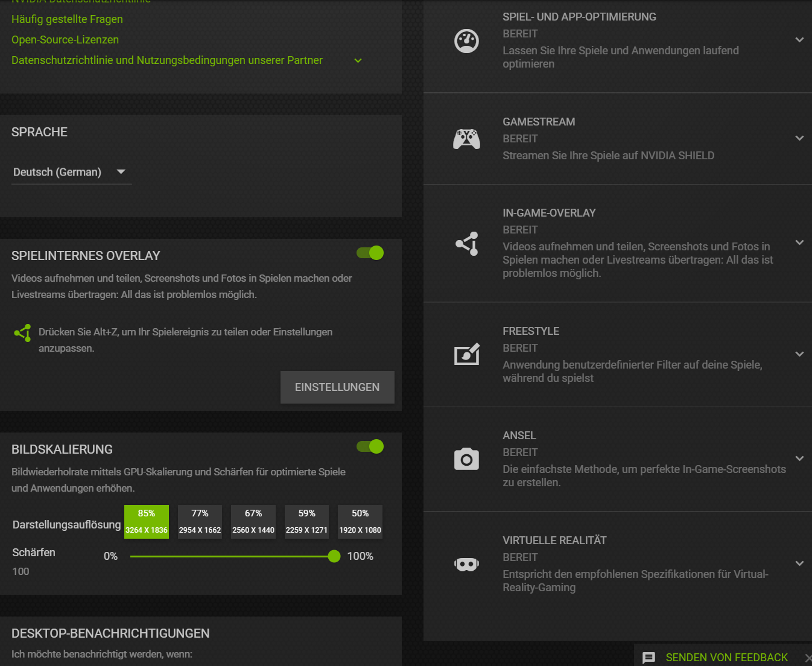Click the BILDSKALIERUNG heading
The image size is (812, 666).
pyautogui.click(x=62, y=449)
